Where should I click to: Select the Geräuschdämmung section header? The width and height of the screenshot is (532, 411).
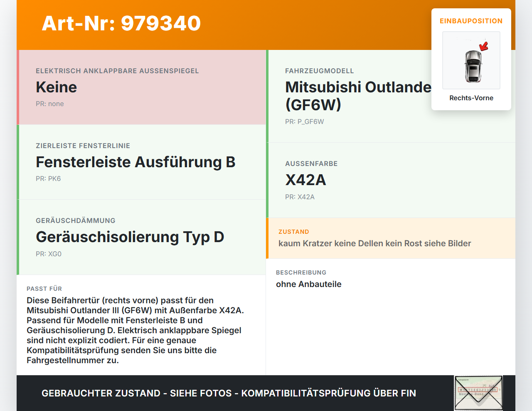(x=75, y=220)
